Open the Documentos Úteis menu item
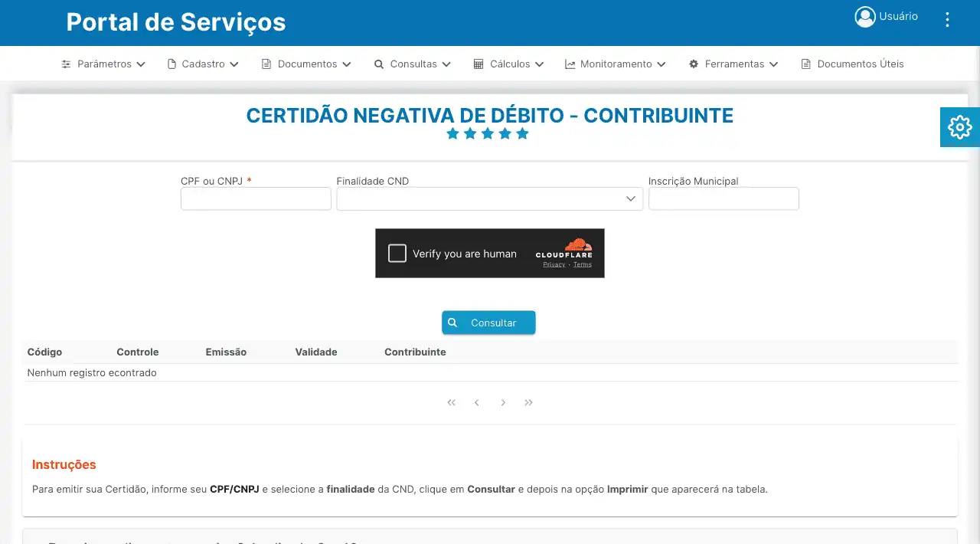 (852, 64)
